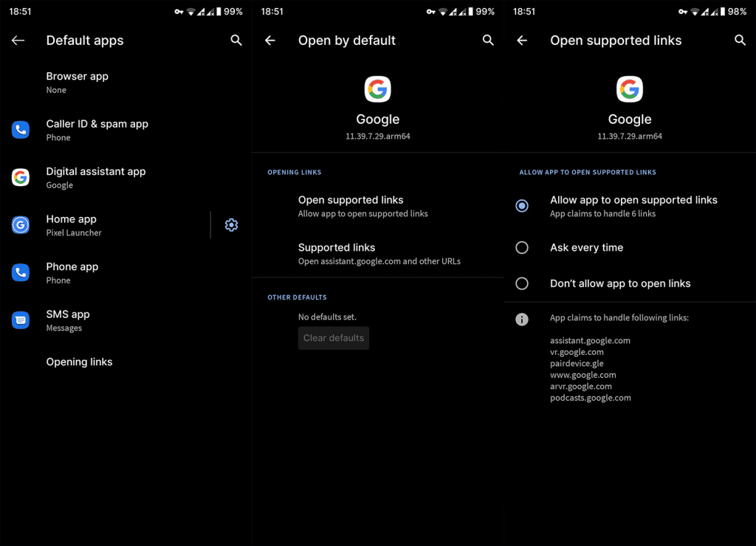Open Browser app setting
This screenshot has height=546, width=756.
pos(126,83)
